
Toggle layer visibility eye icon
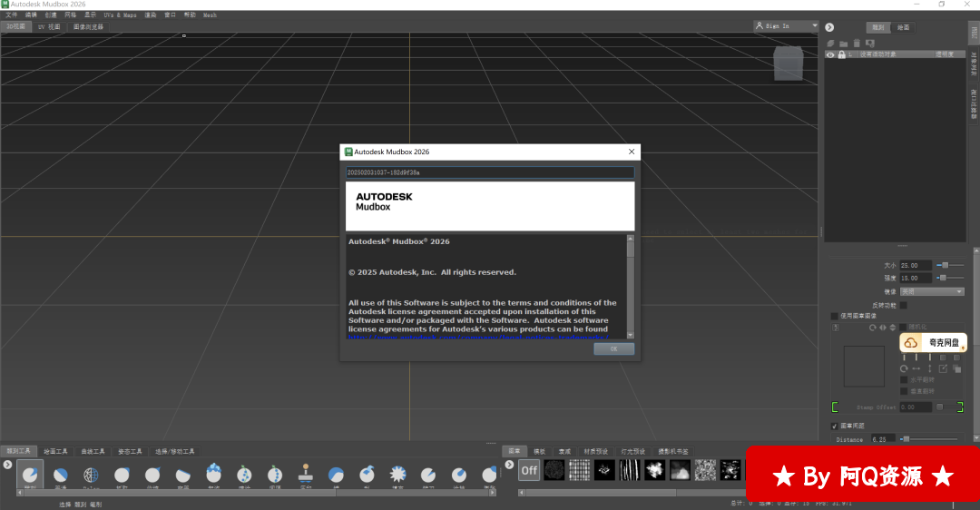point(830,55)
